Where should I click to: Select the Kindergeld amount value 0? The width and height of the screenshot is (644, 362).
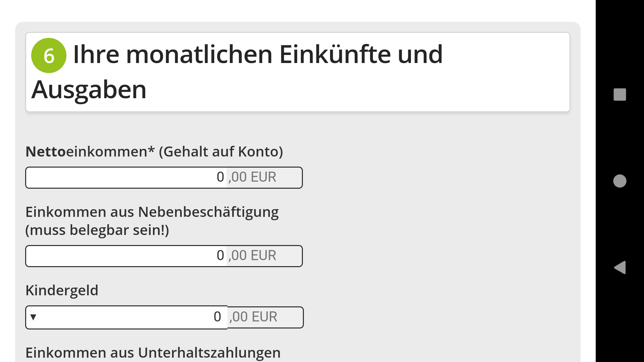217,317
